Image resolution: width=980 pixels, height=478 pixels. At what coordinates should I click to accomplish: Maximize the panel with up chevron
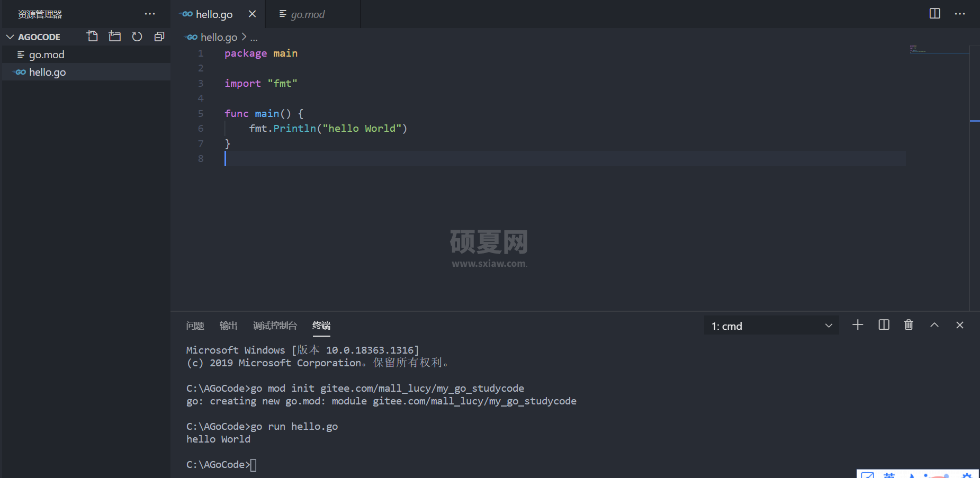[x=934, y=325]
